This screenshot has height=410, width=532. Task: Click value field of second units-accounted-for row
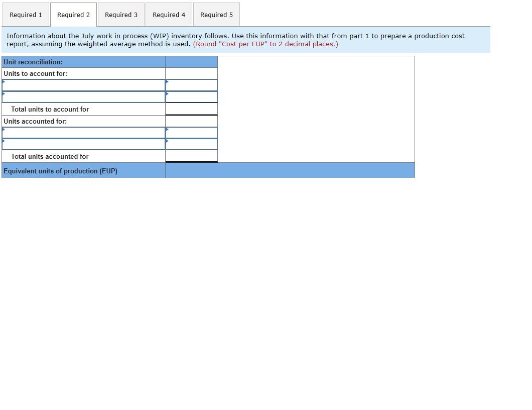click(191, 144)
